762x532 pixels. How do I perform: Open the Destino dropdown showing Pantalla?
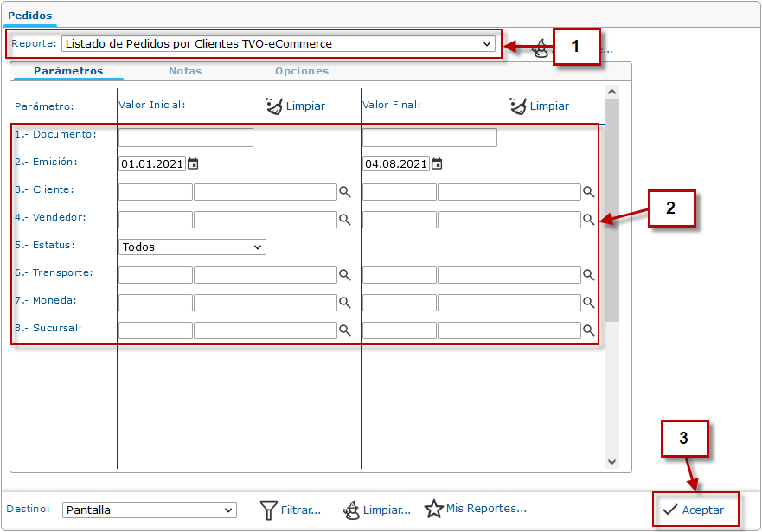pos(228,510)
